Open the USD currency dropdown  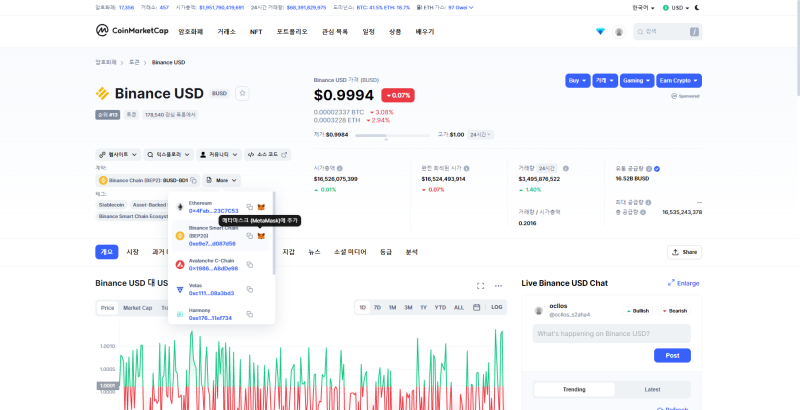pos(676,8)
